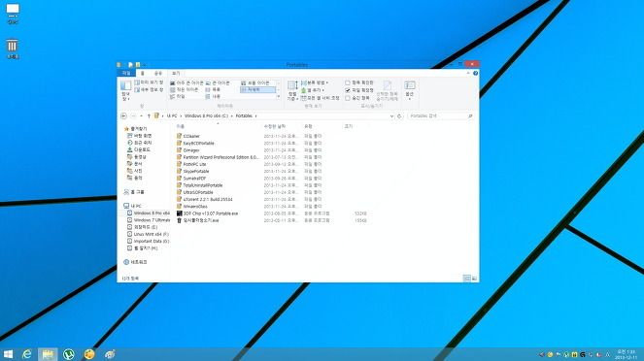Click the Network icon in navigation pane
The width and height of the screenshot is (644, 361).
(126, 262)
